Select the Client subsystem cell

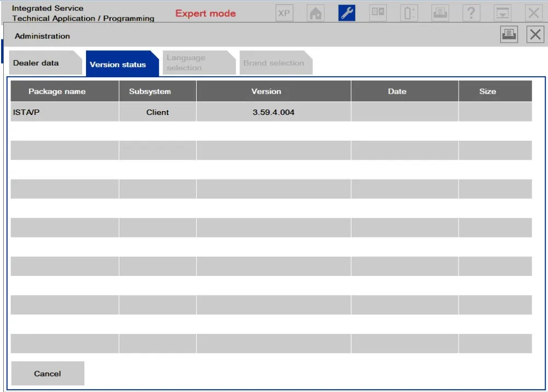point(158,112)
